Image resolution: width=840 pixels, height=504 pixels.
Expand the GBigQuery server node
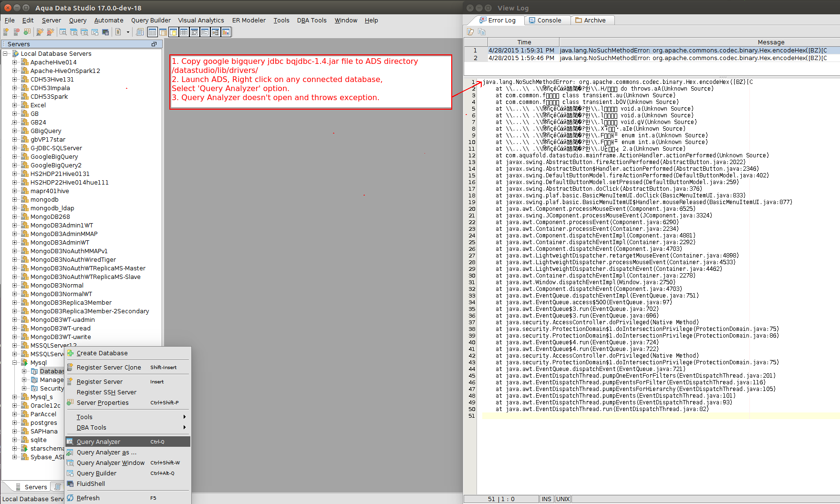click(x=15, y=131)
